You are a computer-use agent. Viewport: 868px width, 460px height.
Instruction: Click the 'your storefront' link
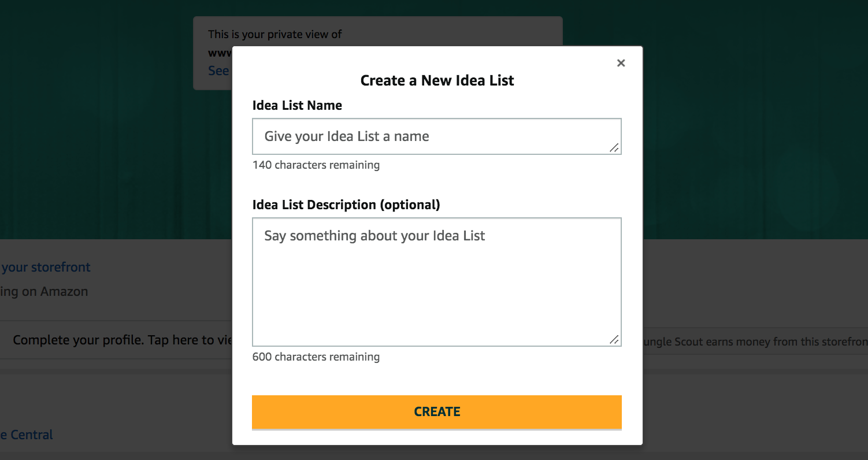point(46,267)
